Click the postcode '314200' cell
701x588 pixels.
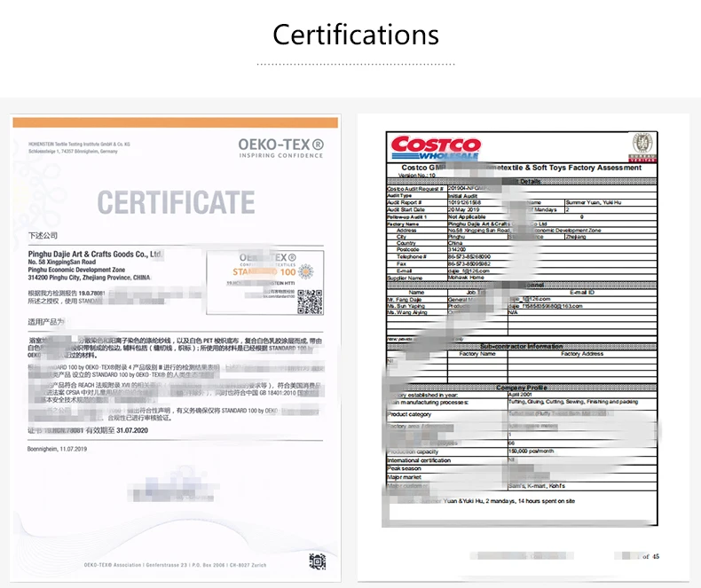click(457, 249)
